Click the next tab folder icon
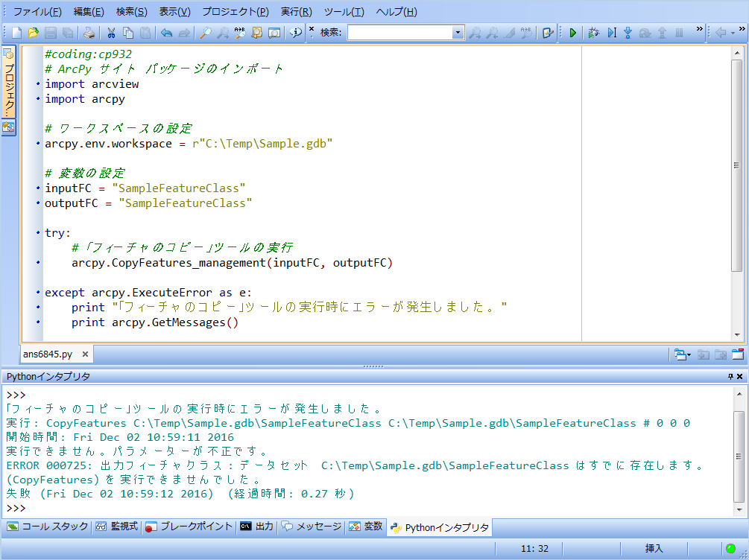This screenshot has width=749, height=560. pyautogui.click(x=721, y=354)
